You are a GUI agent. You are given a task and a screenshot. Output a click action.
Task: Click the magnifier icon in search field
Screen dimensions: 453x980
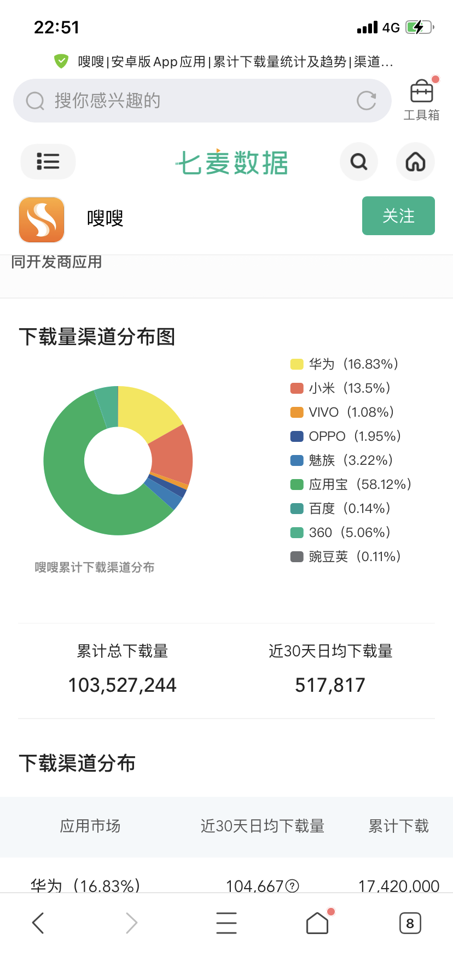[x=35, y=101]
